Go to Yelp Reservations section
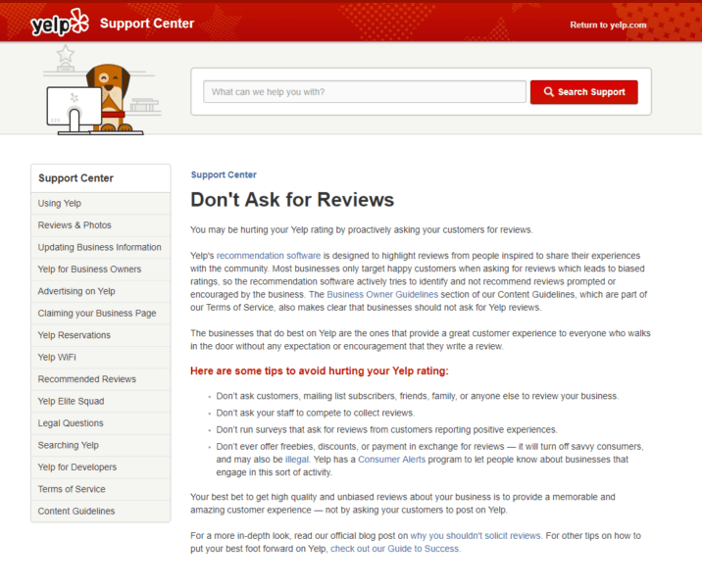Image resolution: width=702 pixels, height=588 pixels. point(101,335)
